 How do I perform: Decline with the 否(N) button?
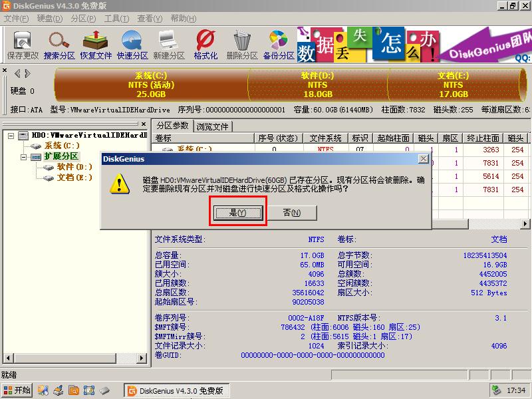[x=292, y=213]
